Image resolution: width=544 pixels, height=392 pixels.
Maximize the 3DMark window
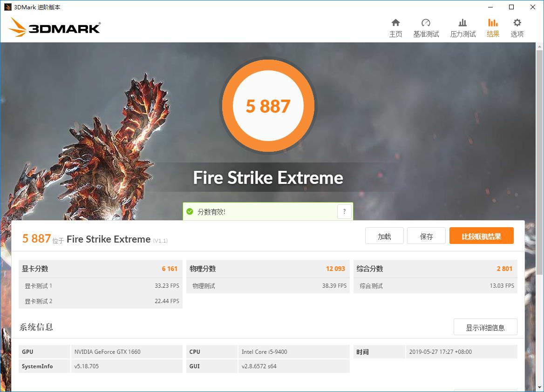coord(511,7)
